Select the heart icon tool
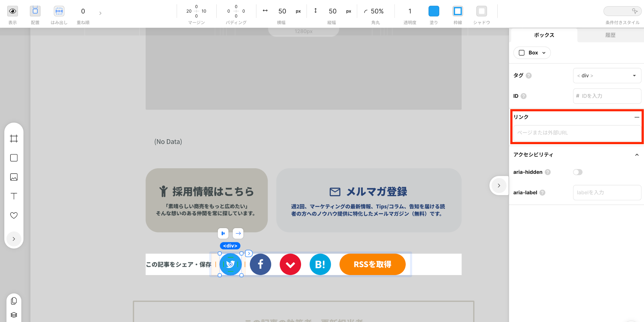The width and height of the screenshot is (644, 322). pyautogui.click(x=14, y=215)
